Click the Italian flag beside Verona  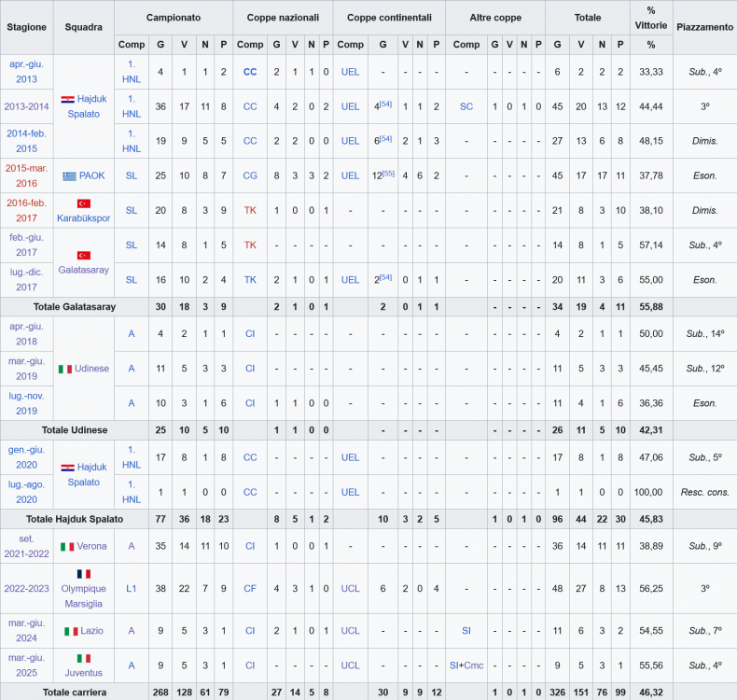click(67, 547)
